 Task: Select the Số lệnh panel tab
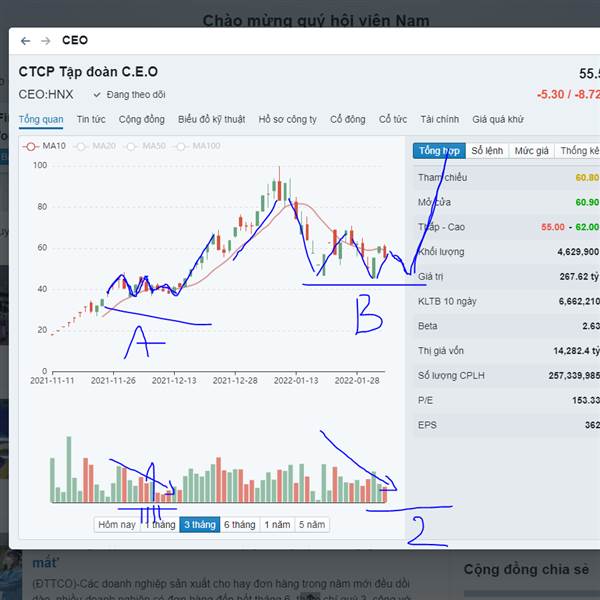(x=487, y=151)
